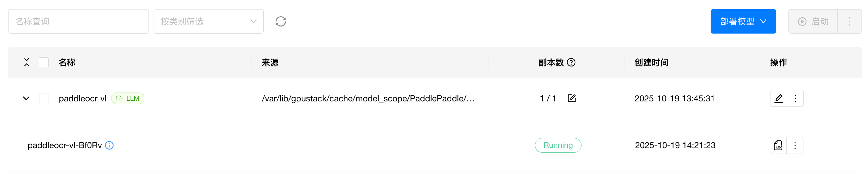868x177 pixels.
Task: View logs for paddleocr-vl-Bf0Rv instance
Action: 778,145
